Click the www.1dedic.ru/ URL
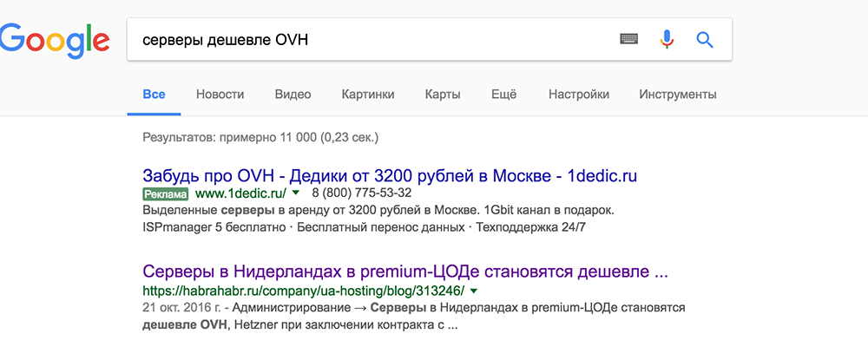 tap(240, 193)
